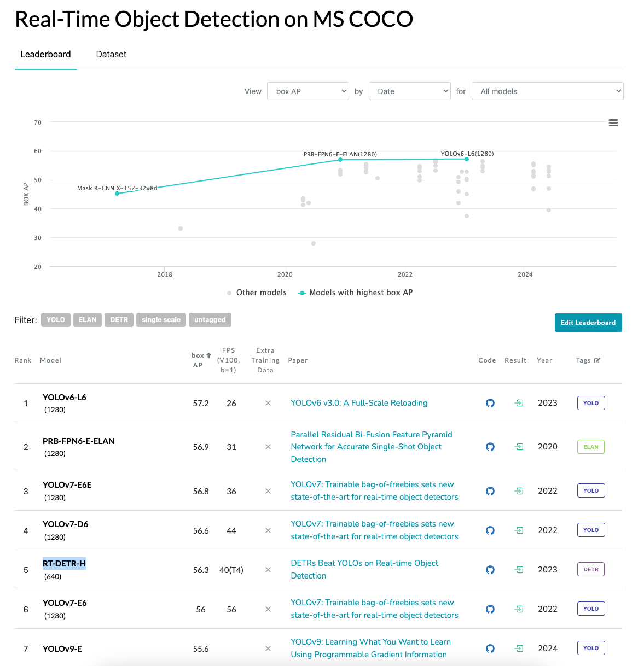Open GitHub code icon for PRB-FPN6-E-ELAN

(490, 447)
